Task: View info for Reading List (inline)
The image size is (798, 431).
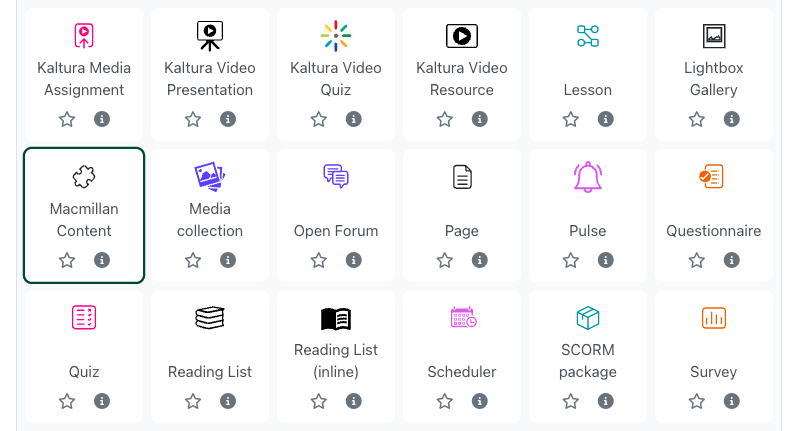Action: 354,401
